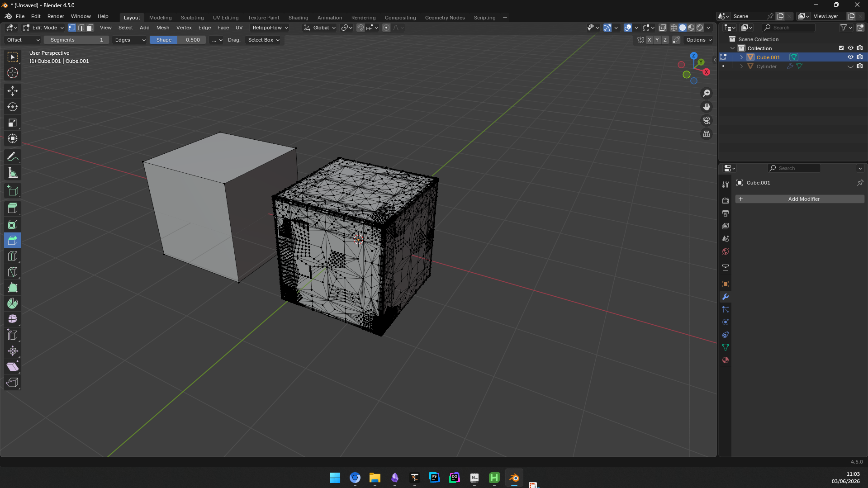Image resolution: width=868 pixels, height=488 pixels.
Task: Select the Move tool
Action: [13, 91]
